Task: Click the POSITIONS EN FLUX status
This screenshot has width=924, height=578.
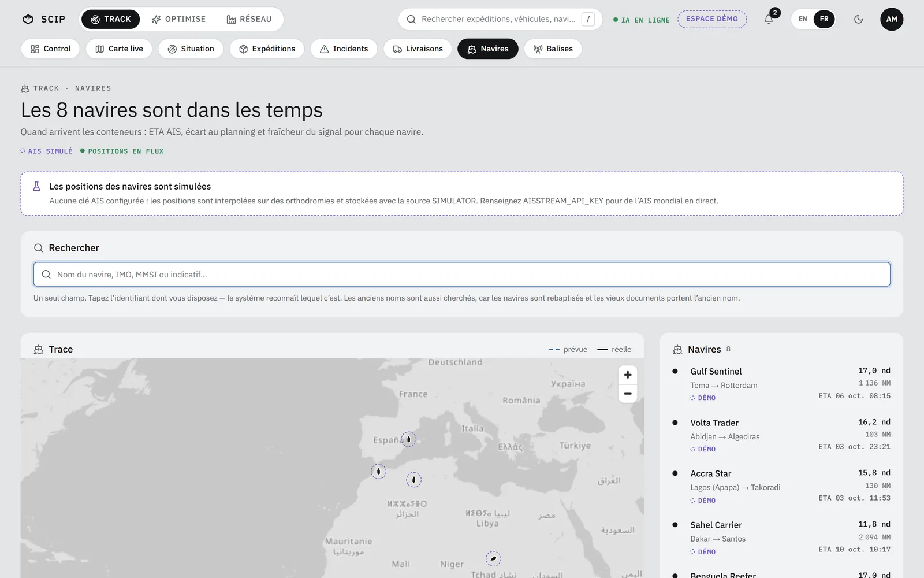Action: pos(122,151)
